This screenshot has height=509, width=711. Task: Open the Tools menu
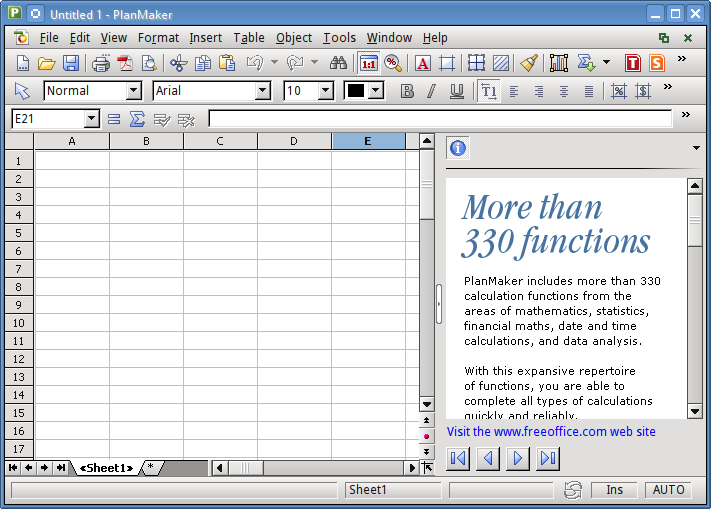pyautogui.click(x=339, y=38)
